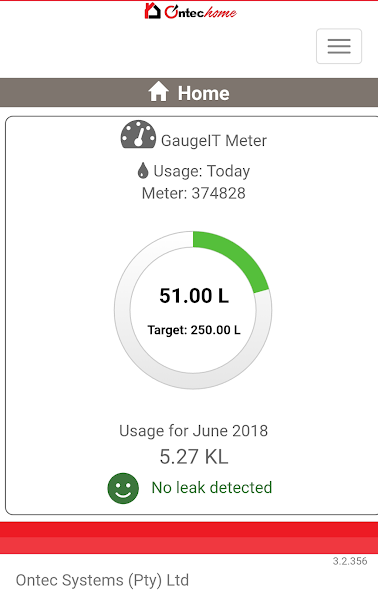Click the 51.00 L usage reading
The width and height of the screenshot is (378, 592).
[x=194, y=295]
